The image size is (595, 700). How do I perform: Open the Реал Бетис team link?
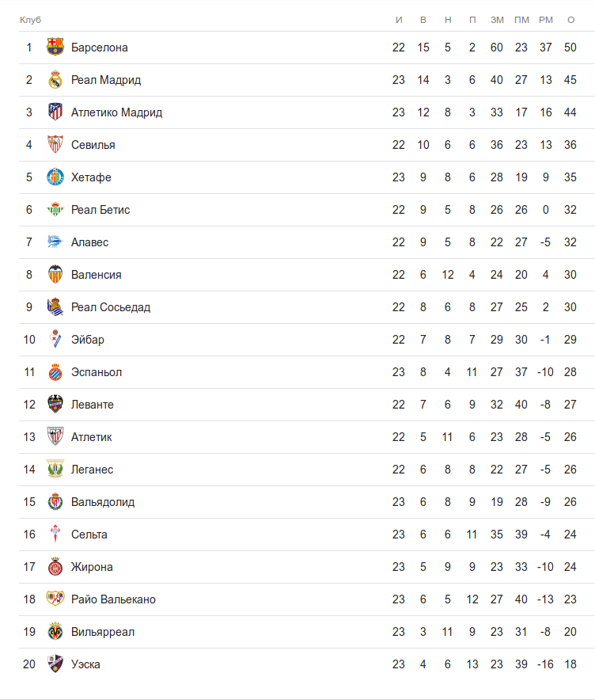pyautogui.click(x=100, y=210)
